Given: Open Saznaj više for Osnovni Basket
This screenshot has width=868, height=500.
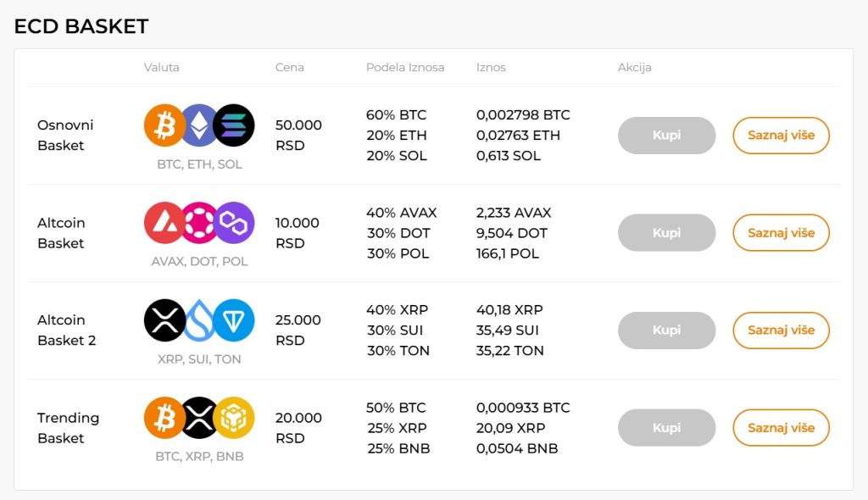Looking at the screenshot, I should click(x=781, y=136).
